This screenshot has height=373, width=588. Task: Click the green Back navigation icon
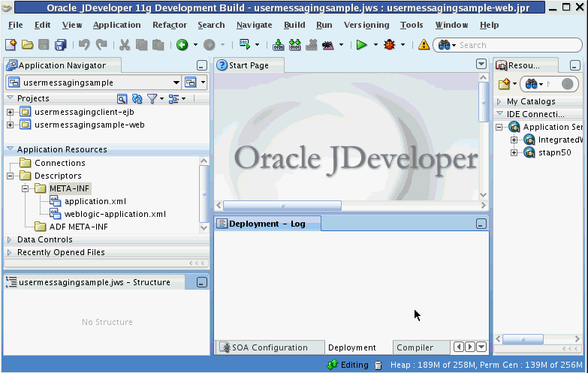(182, 45)
